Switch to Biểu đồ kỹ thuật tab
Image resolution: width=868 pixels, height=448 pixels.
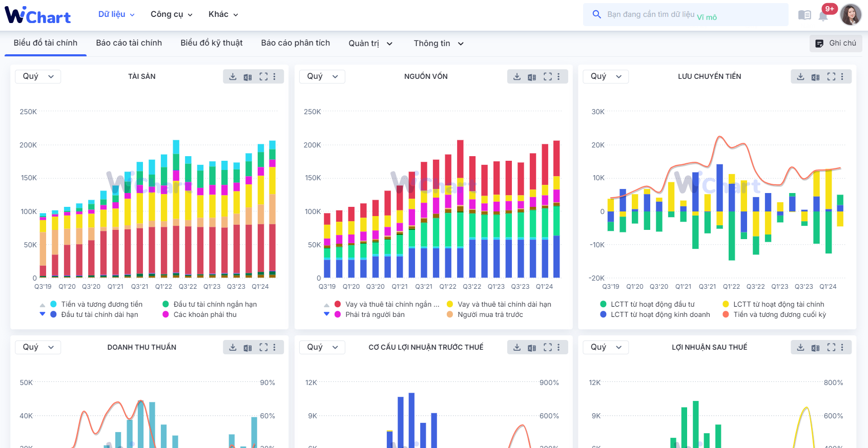tap(212, 43)
